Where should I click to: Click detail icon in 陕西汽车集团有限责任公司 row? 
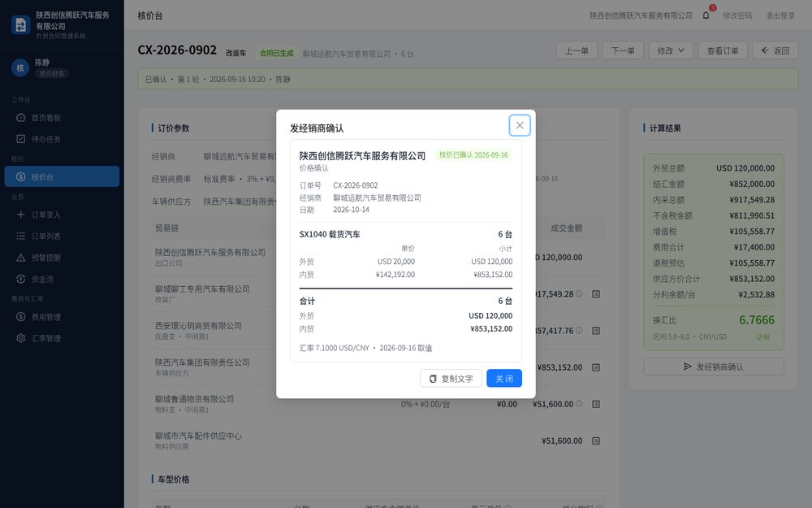coord(596,367)
